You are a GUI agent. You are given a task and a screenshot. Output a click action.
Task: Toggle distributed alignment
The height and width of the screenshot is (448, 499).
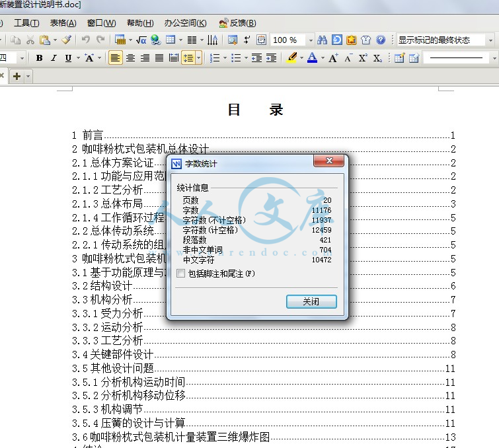coord(174,58)
